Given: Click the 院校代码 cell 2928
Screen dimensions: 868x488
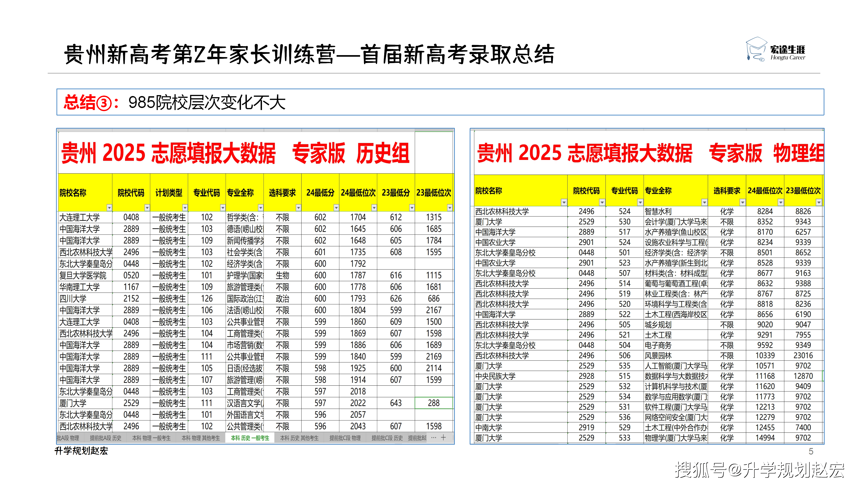Looking at the screenshot, I should [587, 376].
